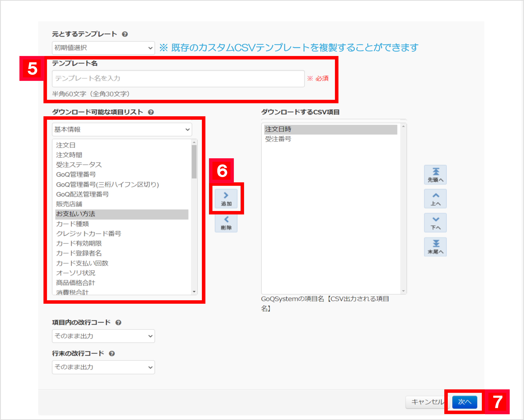Open the 基本情報 category dropdown
Screen dimensions: 524x420
coord(122,130)
